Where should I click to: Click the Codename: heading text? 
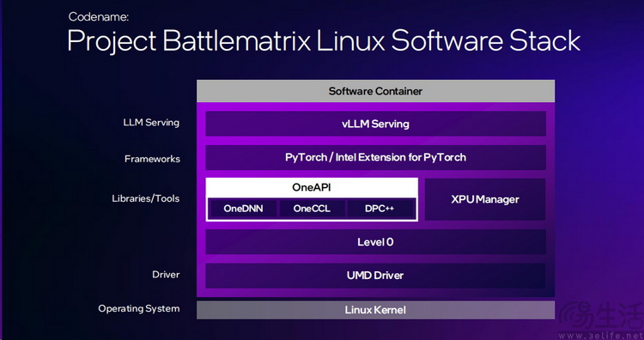tap(99, 17)
